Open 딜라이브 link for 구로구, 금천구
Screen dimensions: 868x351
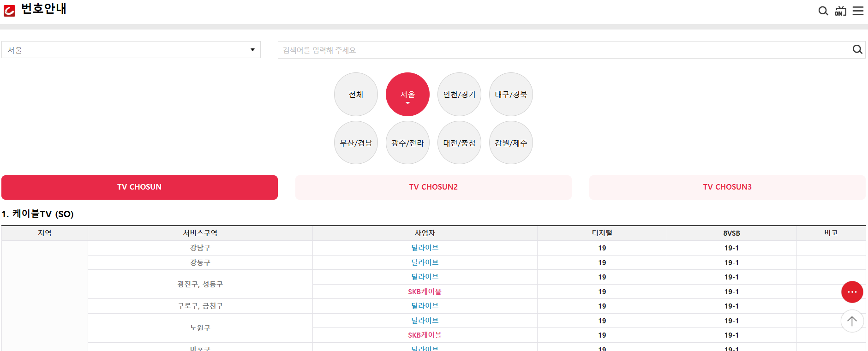click(x=425, y=306)
